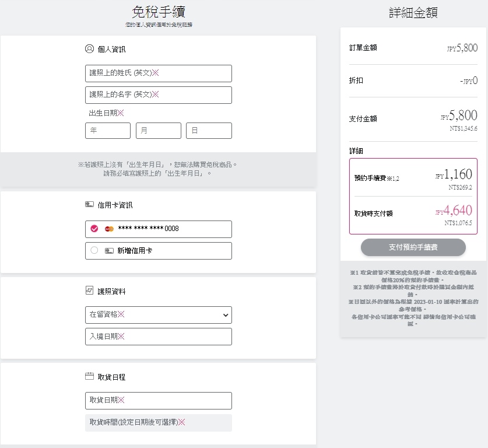
Task: Select the 新增信用卡 radio button
Action: click(94, 250)
